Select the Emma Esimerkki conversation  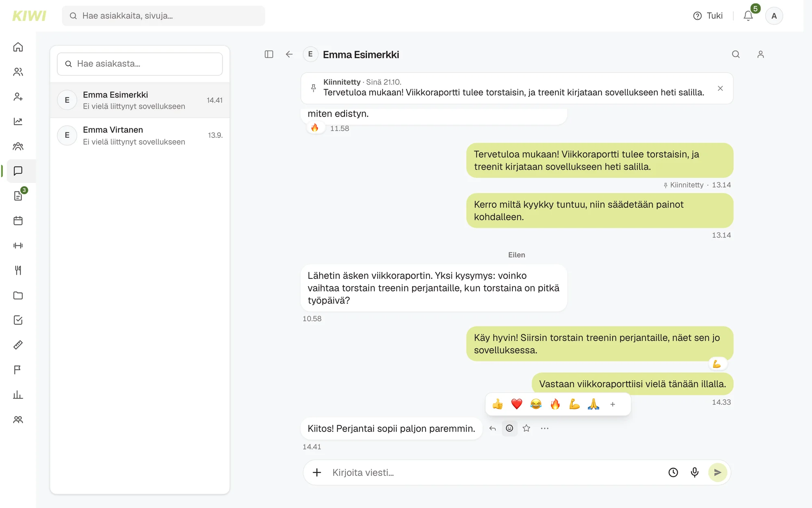point(140,100)
